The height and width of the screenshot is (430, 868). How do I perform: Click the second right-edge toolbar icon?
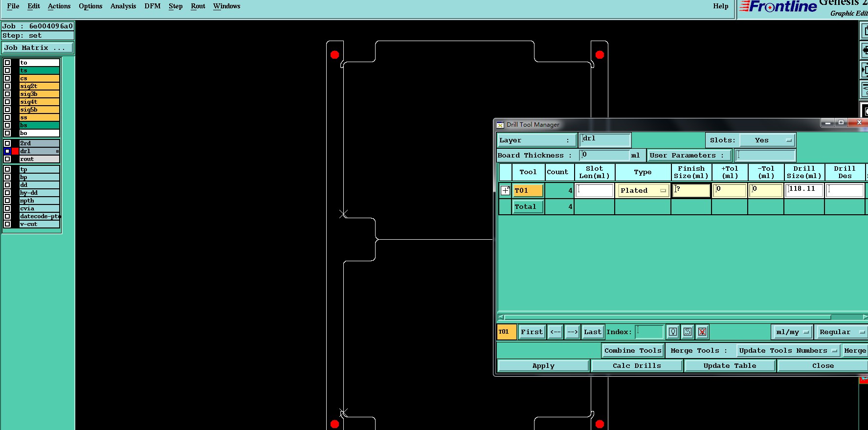[x=864, y=50]
